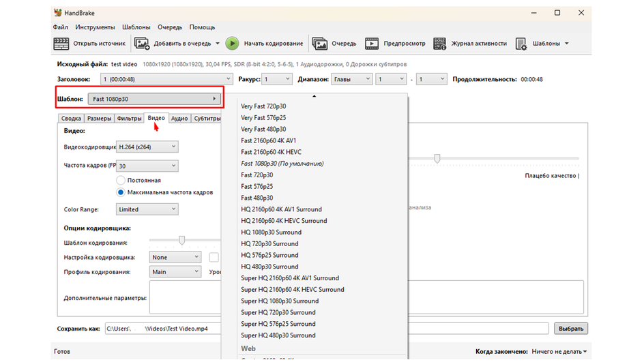The width and height of the screenshot is (644, 362).
Task: Open the Инструменты menu
Action: coord(95,27)
